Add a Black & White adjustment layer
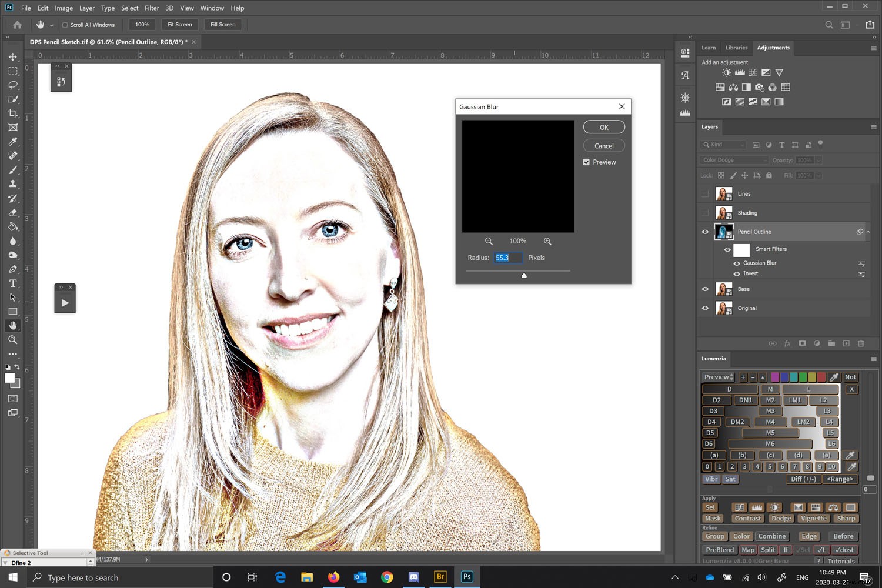The image size is (882, 588). (x=747, y=86)
